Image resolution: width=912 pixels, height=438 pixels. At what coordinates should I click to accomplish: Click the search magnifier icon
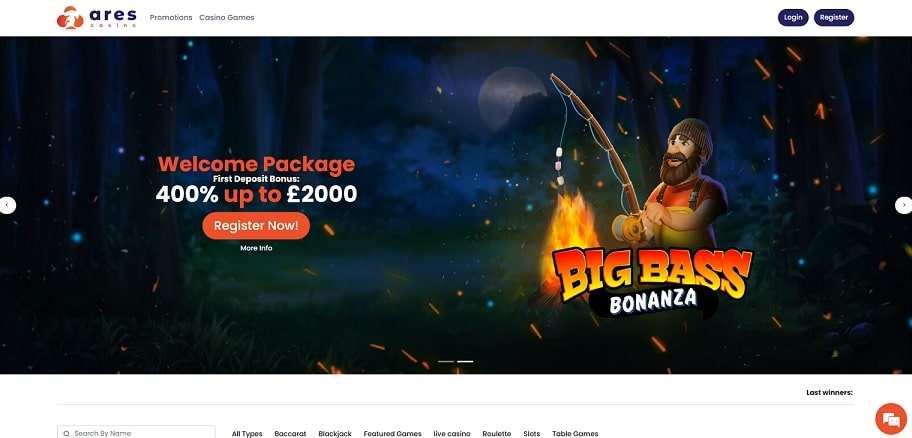(x=66, y=433)
